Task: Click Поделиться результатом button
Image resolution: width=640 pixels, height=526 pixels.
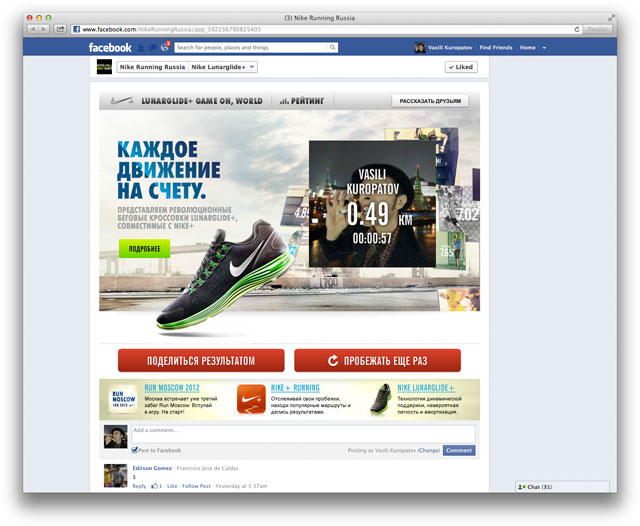Action: 201,361
